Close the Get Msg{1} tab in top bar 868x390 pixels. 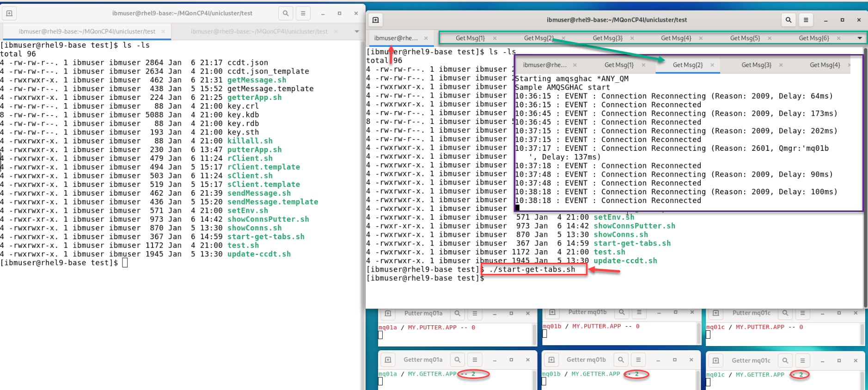(x=495, y=38)
